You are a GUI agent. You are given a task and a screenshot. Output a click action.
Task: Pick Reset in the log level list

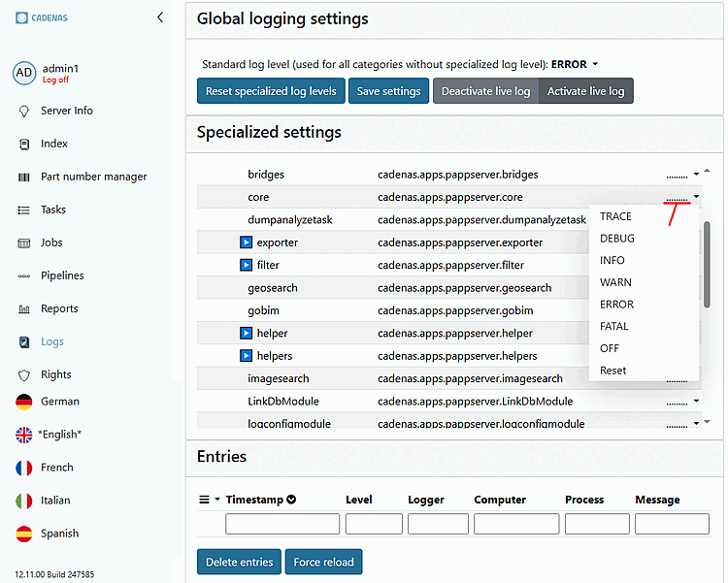click(613, 371)
